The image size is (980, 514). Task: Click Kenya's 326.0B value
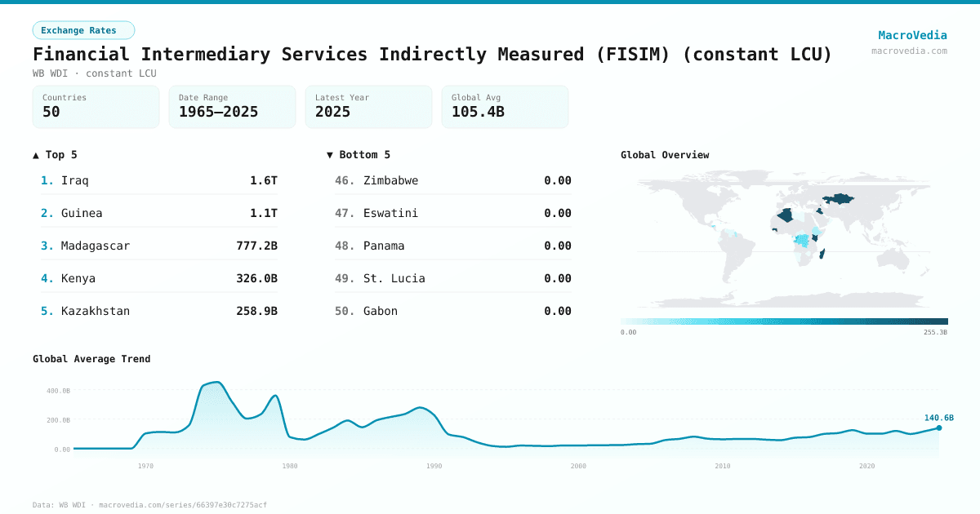click(256, 278)
